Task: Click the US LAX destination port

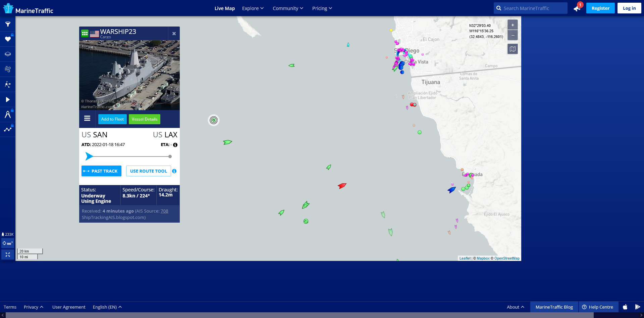Action: 165,135
